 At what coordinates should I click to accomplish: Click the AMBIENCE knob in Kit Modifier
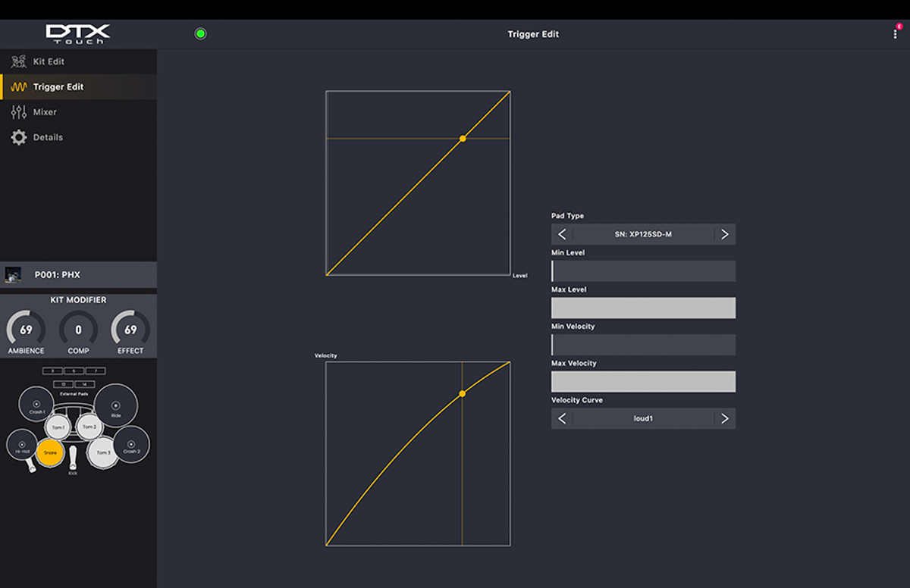click(26, 330)
